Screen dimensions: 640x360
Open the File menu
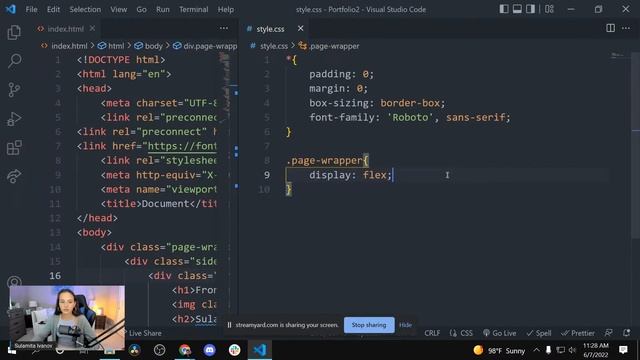pos(31,9)
